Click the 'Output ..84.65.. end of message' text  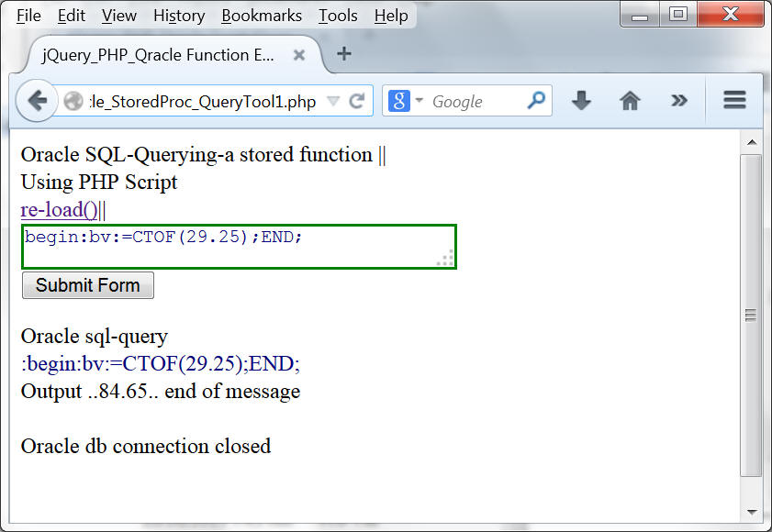click(161, 392)
